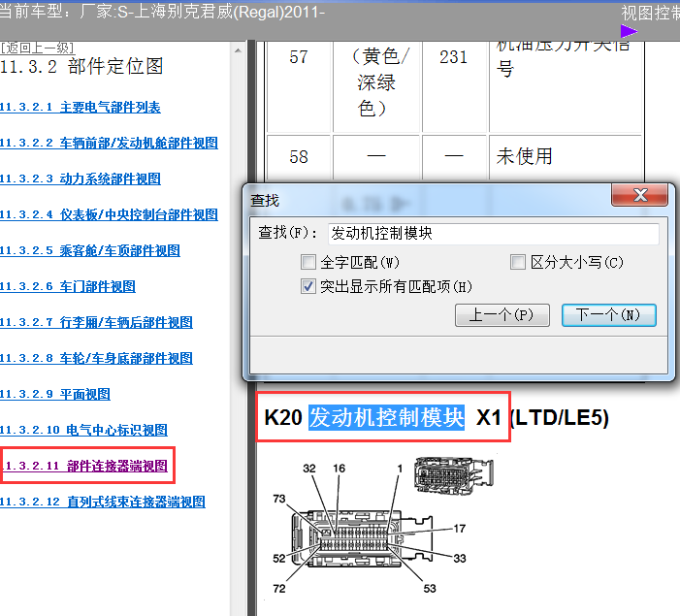Click the (LTD/LE5) heading text

coord(560,417)
